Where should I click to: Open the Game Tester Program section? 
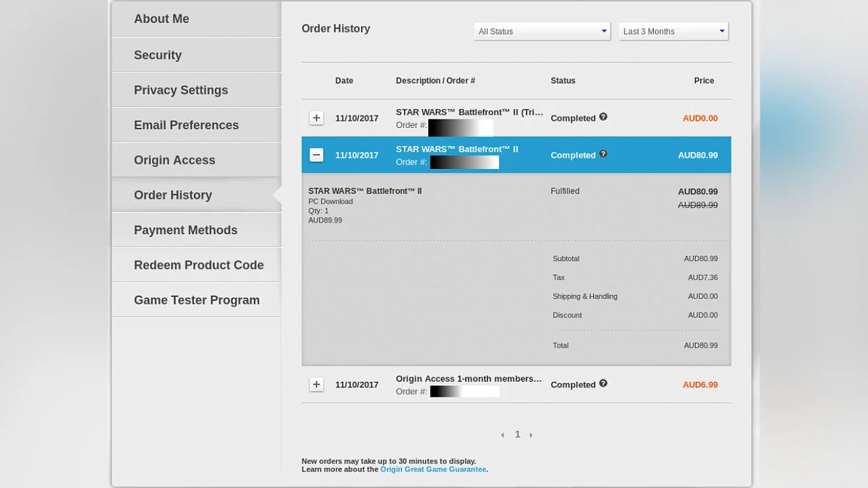[x=196, y=300]
